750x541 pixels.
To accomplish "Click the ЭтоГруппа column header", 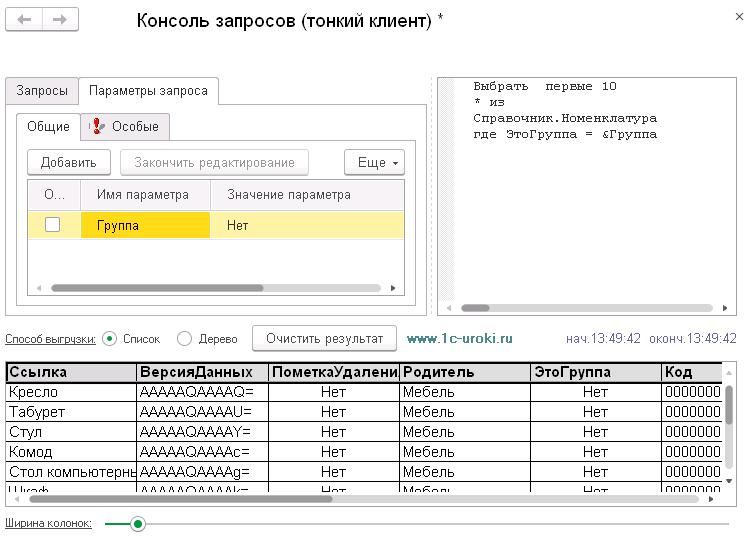I will coord(596,372).
